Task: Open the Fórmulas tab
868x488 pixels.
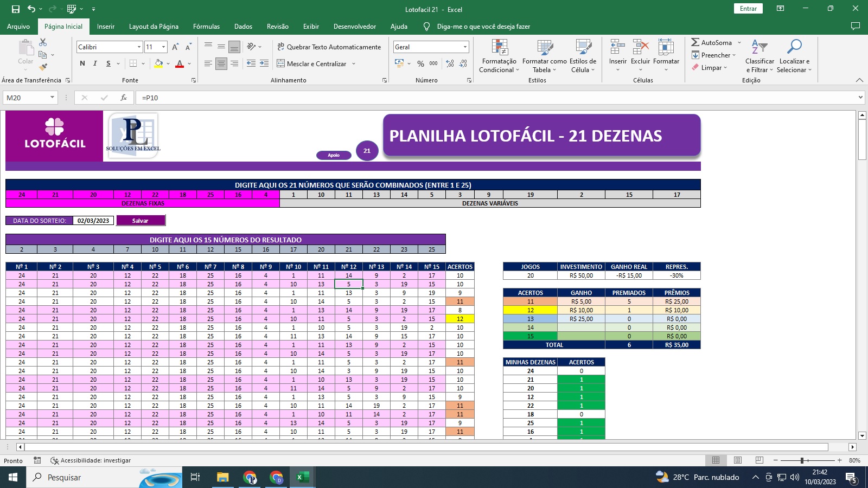Action: pos(206,26)
